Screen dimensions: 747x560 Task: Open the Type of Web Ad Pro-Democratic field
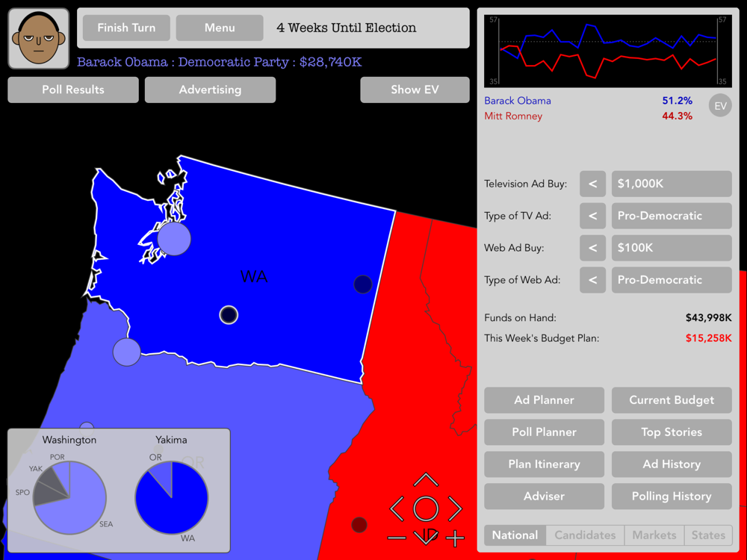click(x=672, y=280)
